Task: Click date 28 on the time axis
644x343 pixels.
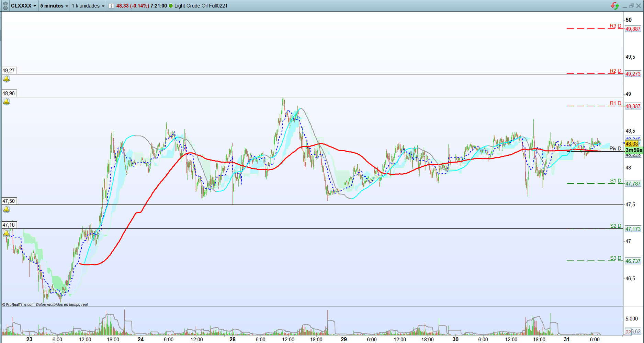Action: (x=233, y=339)
